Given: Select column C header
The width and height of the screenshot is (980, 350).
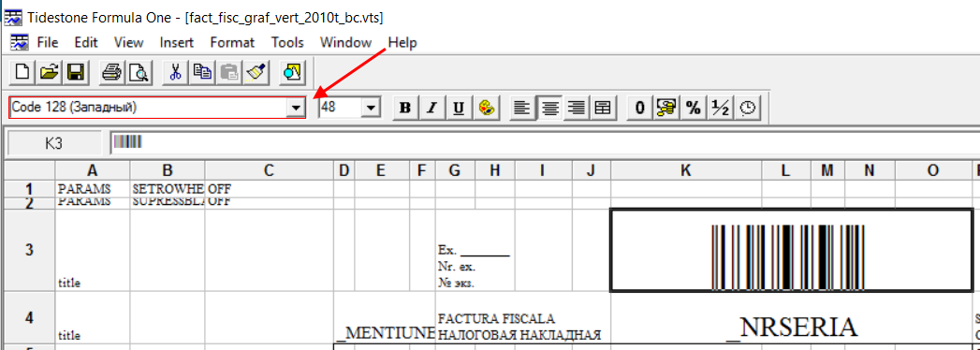Looking at the screenshot, I should [x=269, y=170].
